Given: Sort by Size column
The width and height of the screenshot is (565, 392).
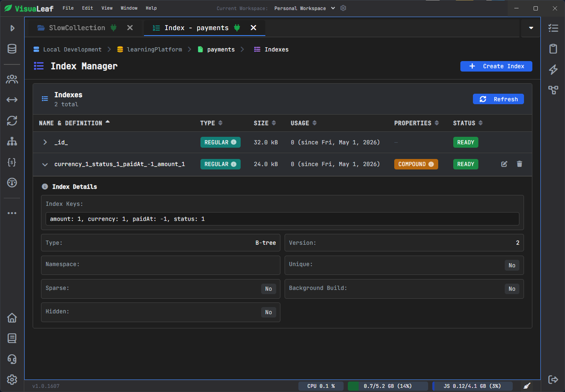Looking at the screenshot, I should [x=265, y=123].
